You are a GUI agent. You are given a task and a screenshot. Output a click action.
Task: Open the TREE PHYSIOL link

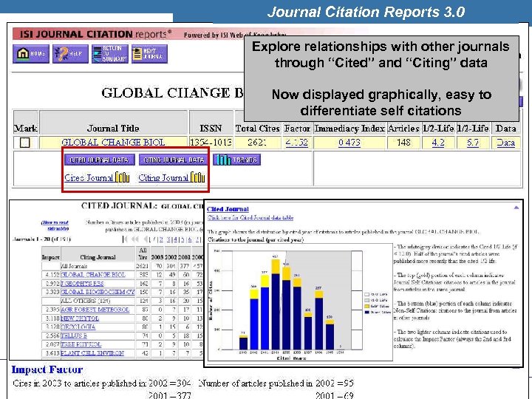coord(81,344)
